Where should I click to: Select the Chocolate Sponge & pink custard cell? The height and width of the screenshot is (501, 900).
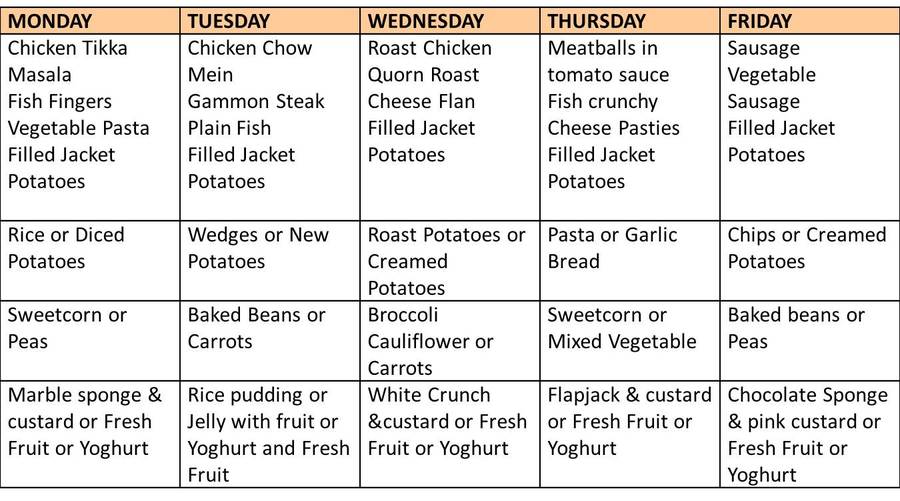(x=810, y=434)
